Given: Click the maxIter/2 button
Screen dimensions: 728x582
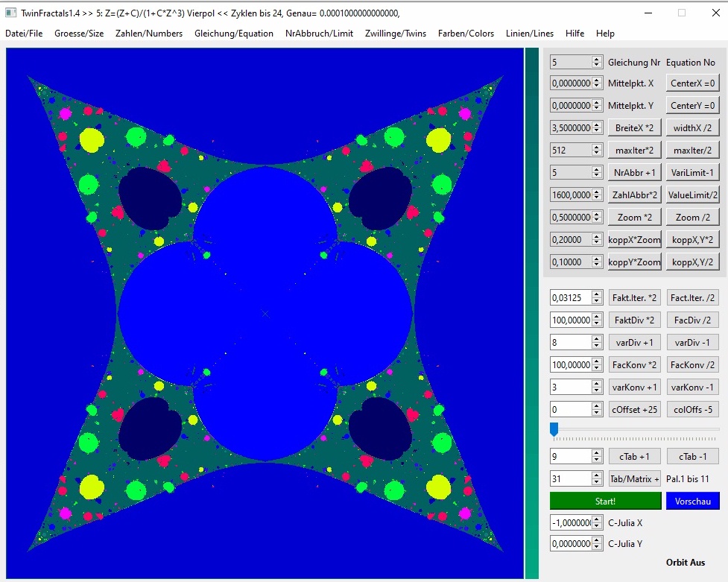Looking at the screenshot, I should pos(693,150).
